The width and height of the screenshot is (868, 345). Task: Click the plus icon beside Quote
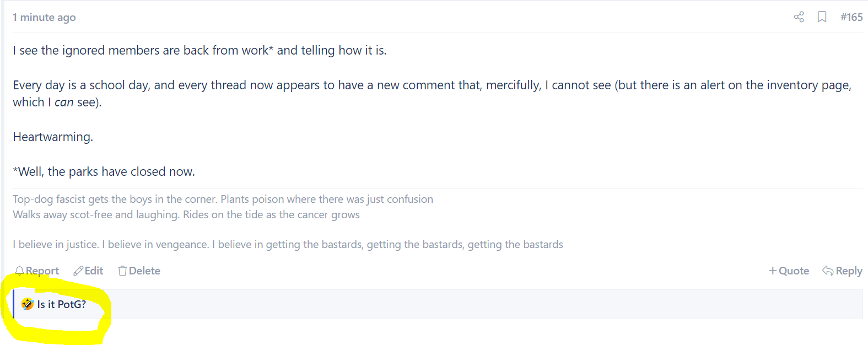click(x=773, y=271)
